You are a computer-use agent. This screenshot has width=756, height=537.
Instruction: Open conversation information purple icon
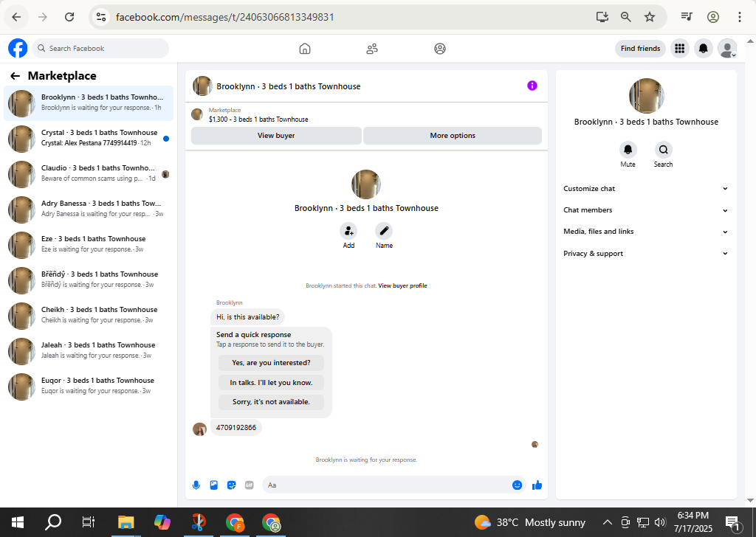coord(532,86)
